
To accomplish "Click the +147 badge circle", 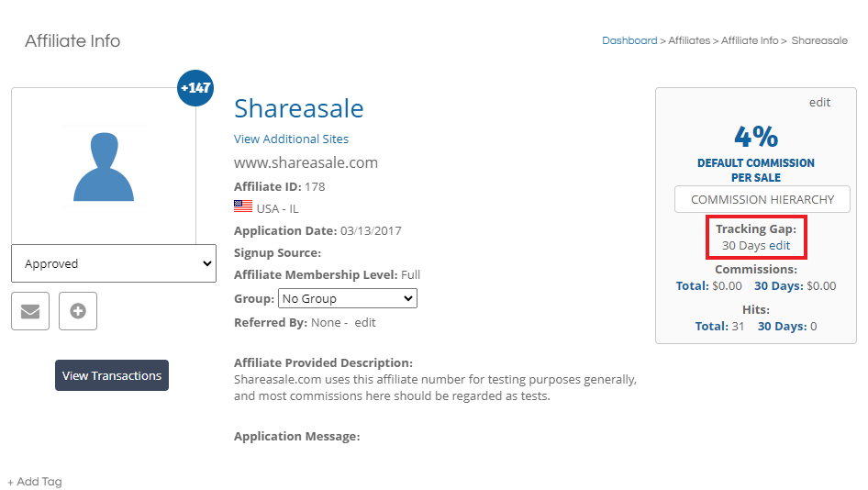I will (195, 88).
